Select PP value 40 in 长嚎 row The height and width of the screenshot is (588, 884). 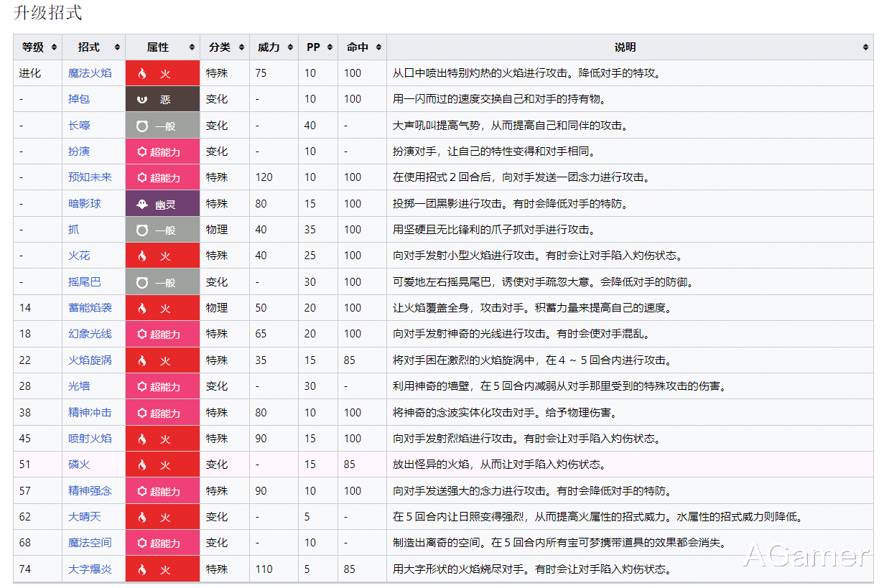point(310,126)
